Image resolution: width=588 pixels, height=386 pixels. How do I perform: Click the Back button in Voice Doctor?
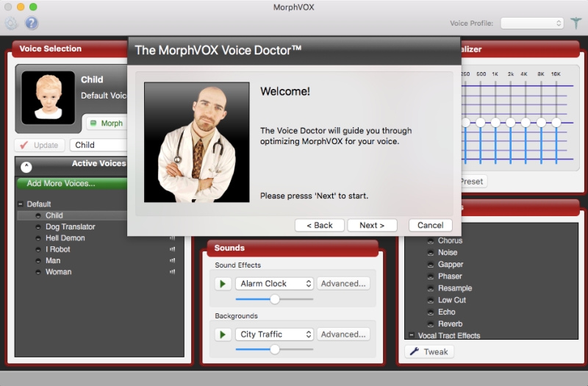(320, 225)
